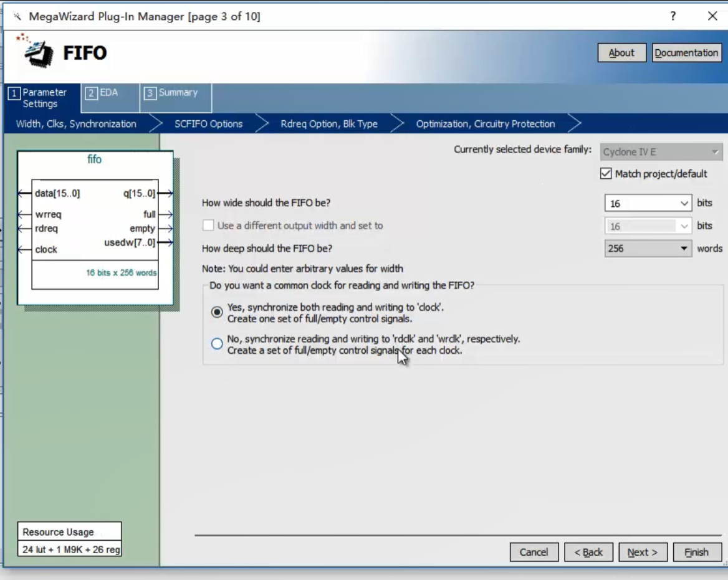Click the full output port label
Viewport: 728px width, 580px height.
150,214
